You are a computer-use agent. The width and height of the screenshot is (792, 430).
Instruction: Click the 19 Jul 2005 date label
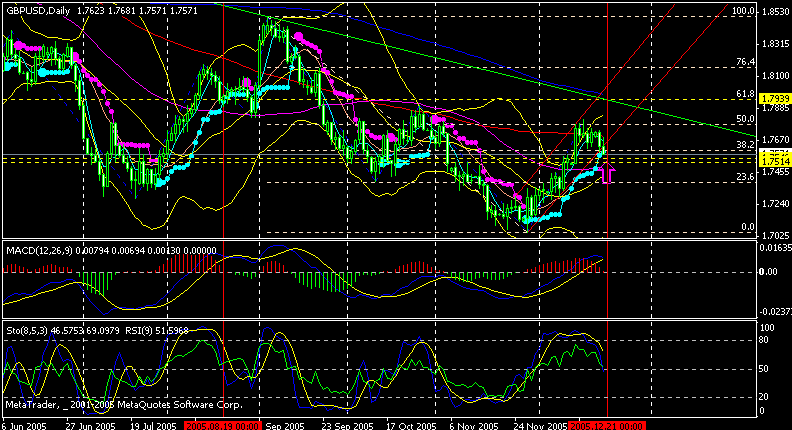click(x=153, y=426)
